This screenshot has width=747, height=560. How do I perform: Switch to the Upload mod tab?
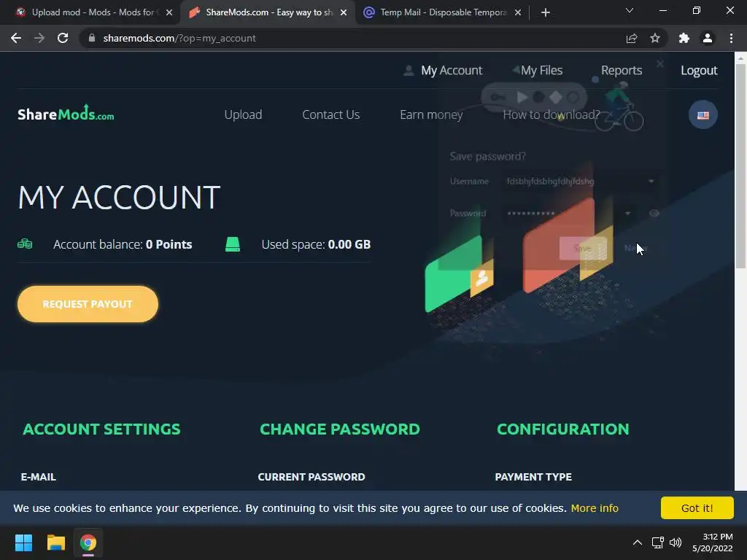[93, 12]
